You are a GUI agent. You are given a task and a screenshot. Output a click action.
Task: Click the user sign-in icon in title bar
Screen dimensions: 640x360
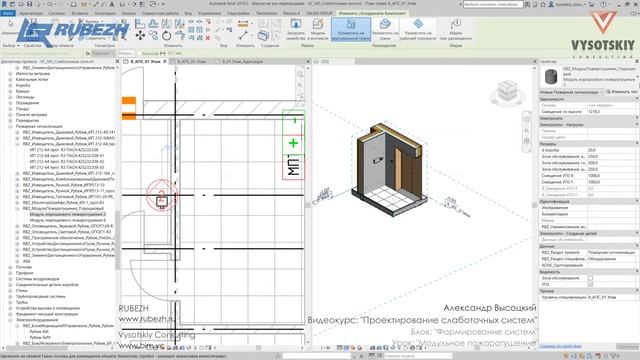click(551, 4)
